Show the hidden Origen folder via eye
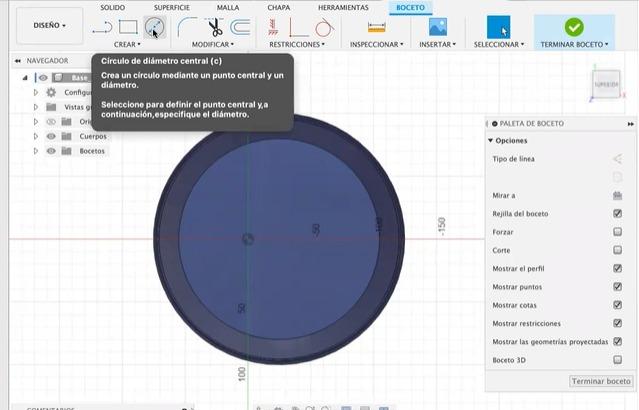 [x=51, y=121]
